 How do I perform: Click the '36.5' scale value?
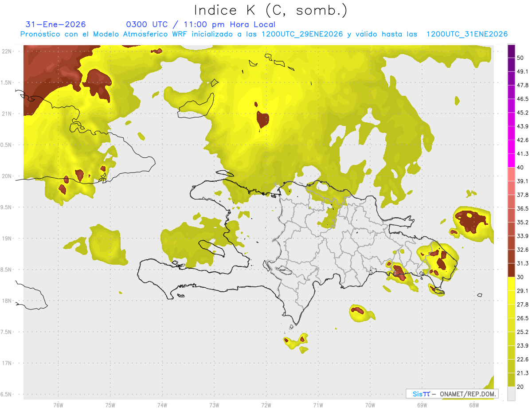pos(523,208)
